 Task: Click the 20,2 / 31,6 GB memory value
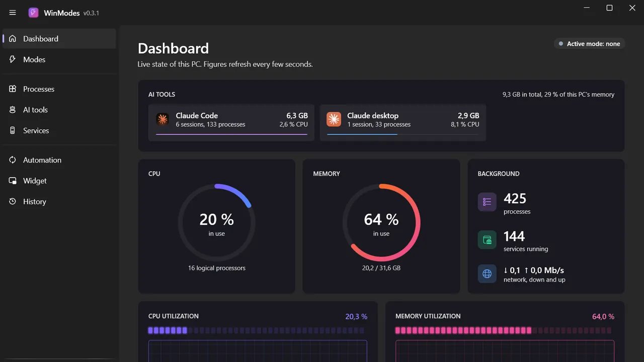(x=381, y=268)
